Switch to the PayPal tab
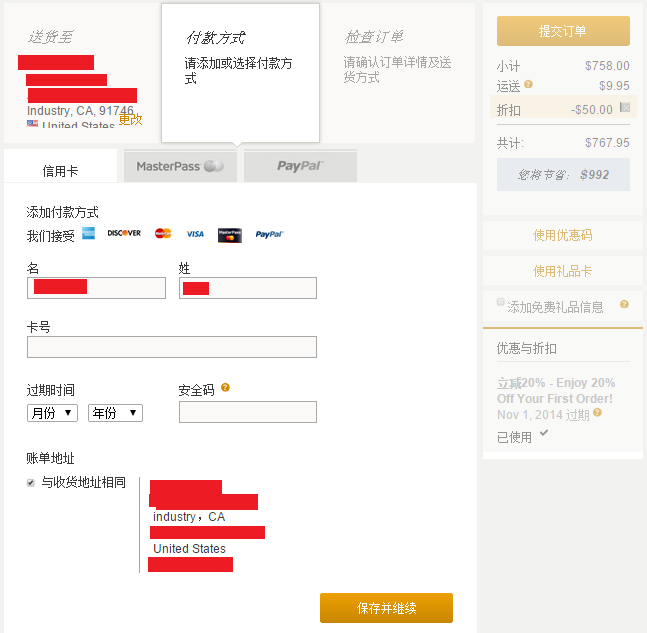 pos(300,166)
